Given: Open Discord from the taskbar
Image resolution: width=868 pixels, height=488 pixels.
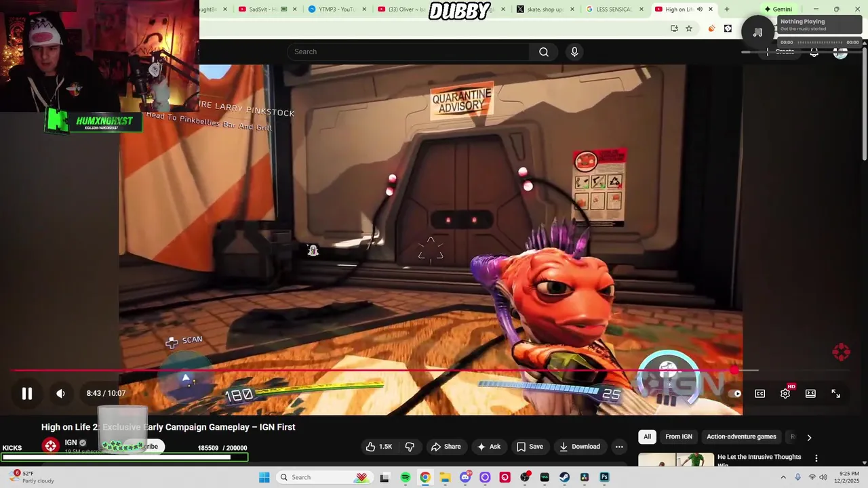Looking at the screenshot, I should pos(465,477).
